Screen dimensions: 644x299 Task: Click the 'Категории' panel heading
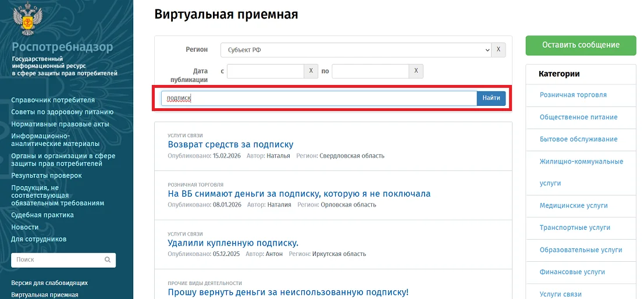(559, 74)
